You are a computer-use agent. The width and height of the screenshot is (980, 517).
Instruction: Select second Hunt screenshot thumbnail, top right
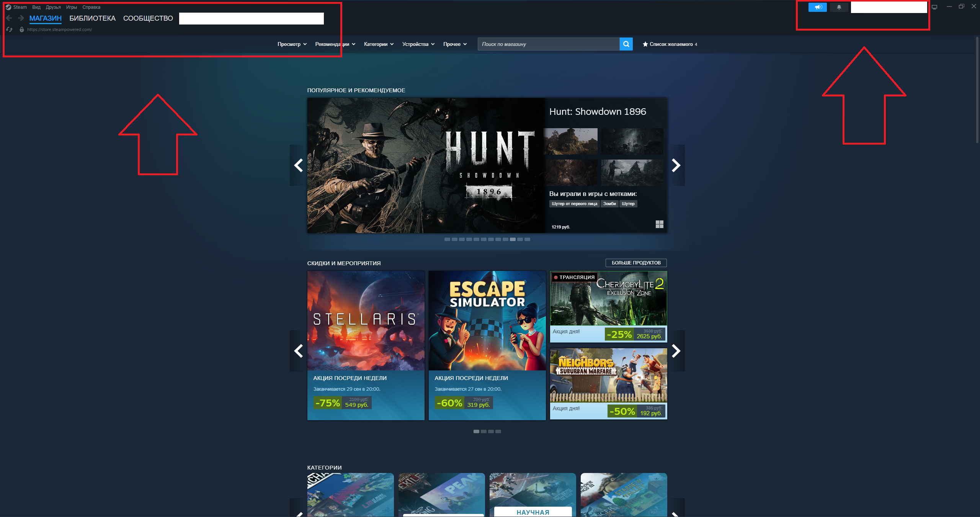(632, 142)
